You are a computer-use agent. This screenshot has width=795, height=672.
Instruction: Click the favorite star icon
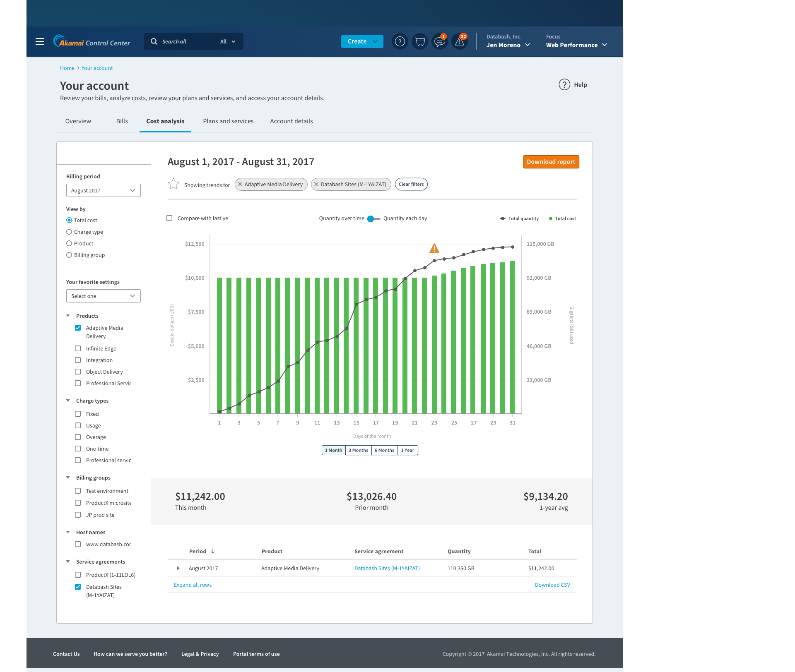[x=173, y=184]
